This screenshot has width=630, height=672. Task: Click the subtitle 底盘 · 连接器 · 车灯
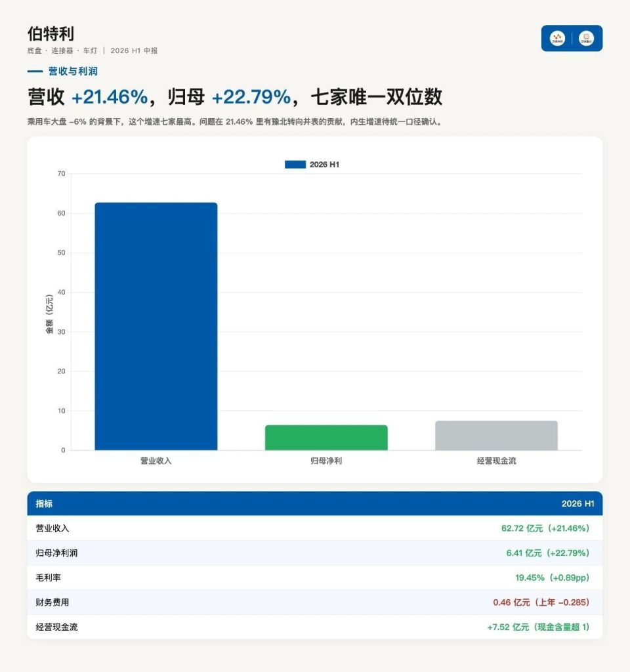(62, 51)
